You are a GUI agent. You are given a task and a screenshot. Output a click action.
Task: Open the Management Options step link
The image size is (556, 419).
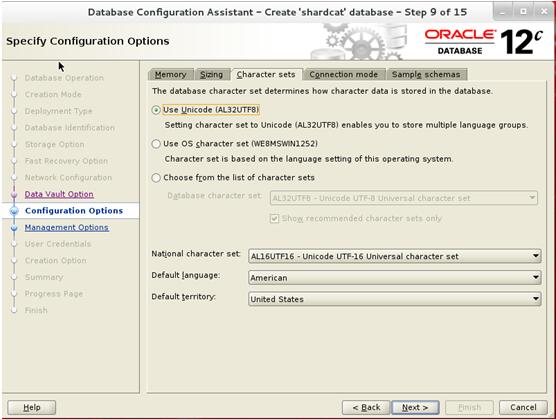point(67,228)
